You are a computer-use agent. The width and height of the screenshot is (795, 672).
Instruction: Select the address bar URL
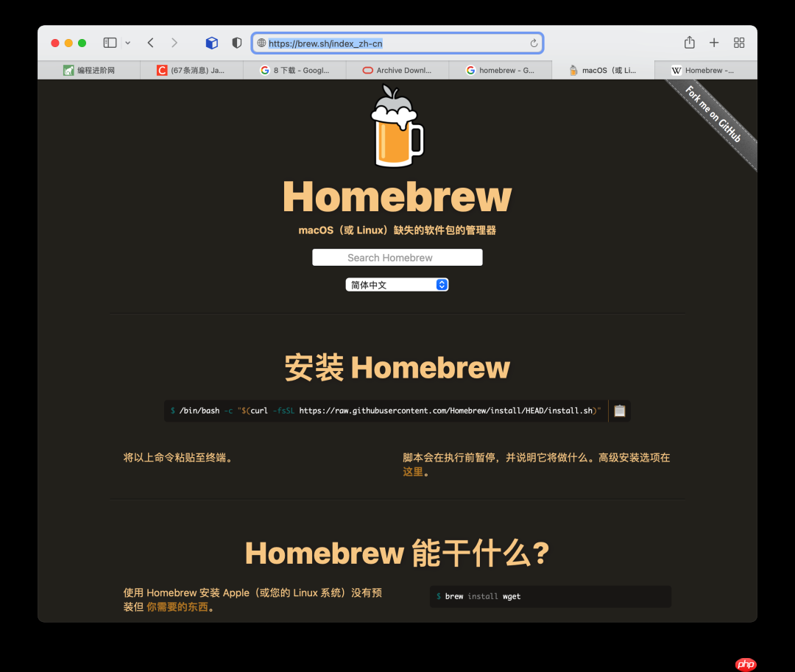click(324, 43)
